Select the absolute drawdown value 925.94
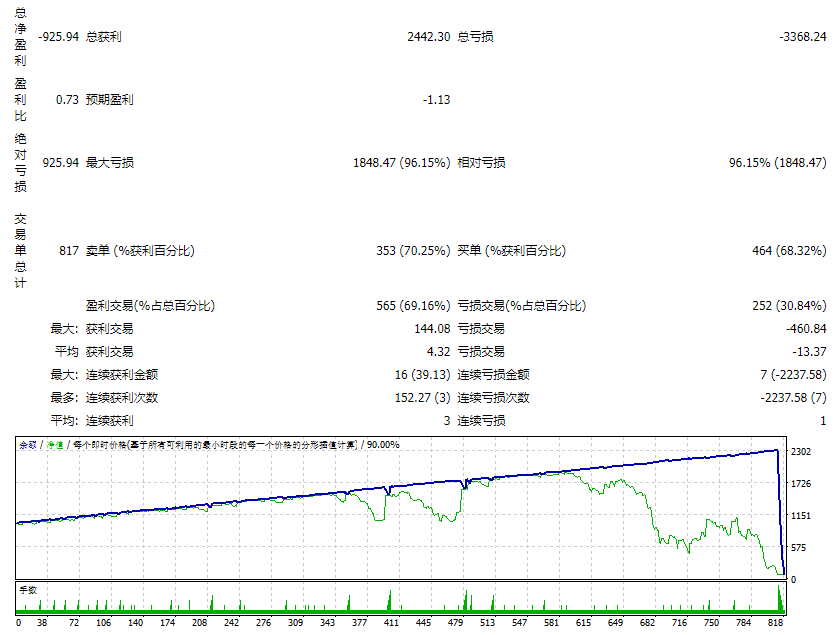This screenshot has height=635, width=834. [61, 162]
